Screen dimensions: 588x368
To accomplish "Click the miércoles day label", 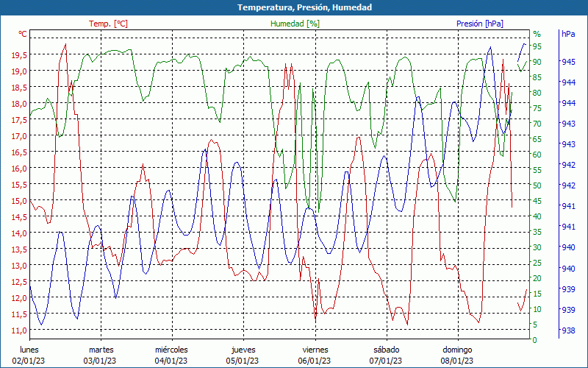I will coord(171,350).
